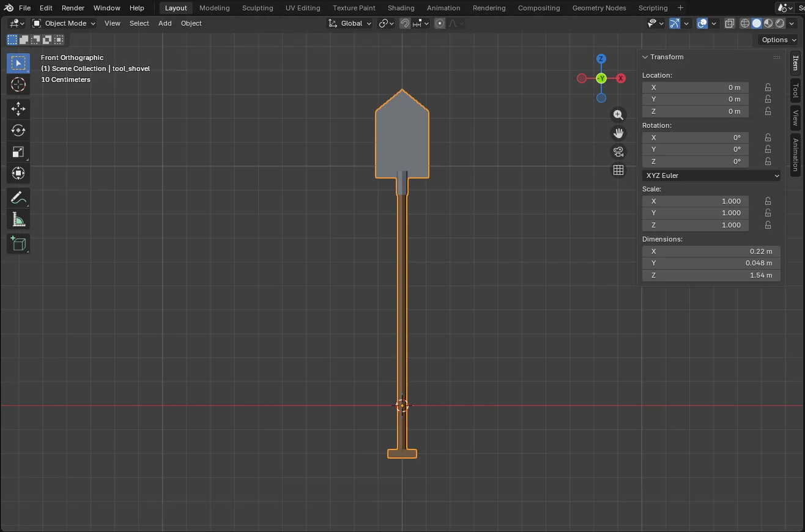Toggle X-Ray mode
Screen dimensions: 805x532
point(729,23)
